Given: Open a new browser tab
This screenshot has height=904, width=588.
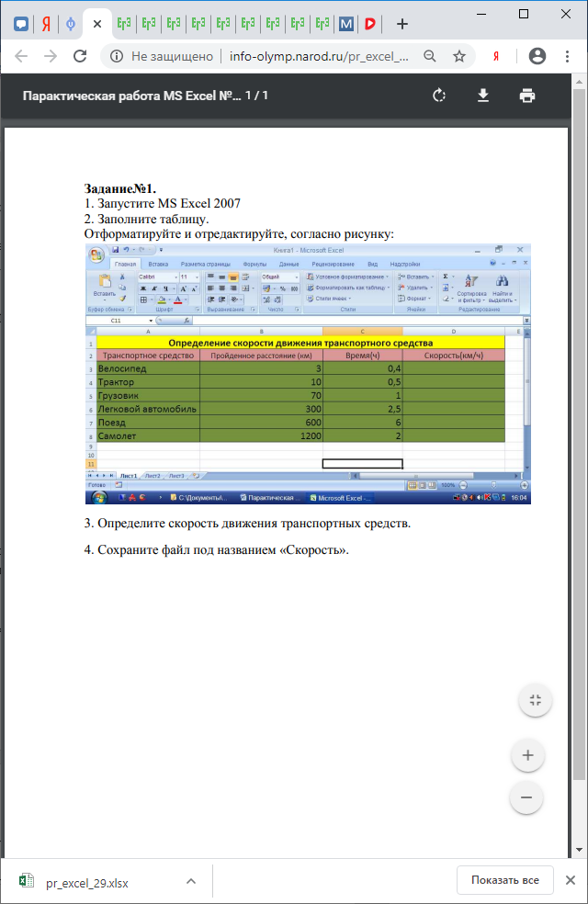Looking at the screenshot, I should click(x=402, y=24).
